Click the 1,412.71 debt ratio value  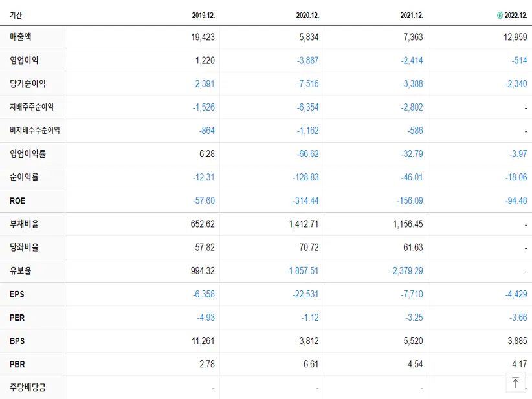[304, 224]
